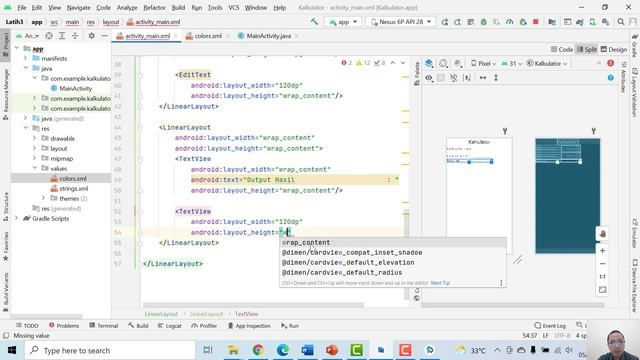Screen dimensions: 640x360
Task: Open the Search Everywhere magnifier icon
Action: pos(621,22)
